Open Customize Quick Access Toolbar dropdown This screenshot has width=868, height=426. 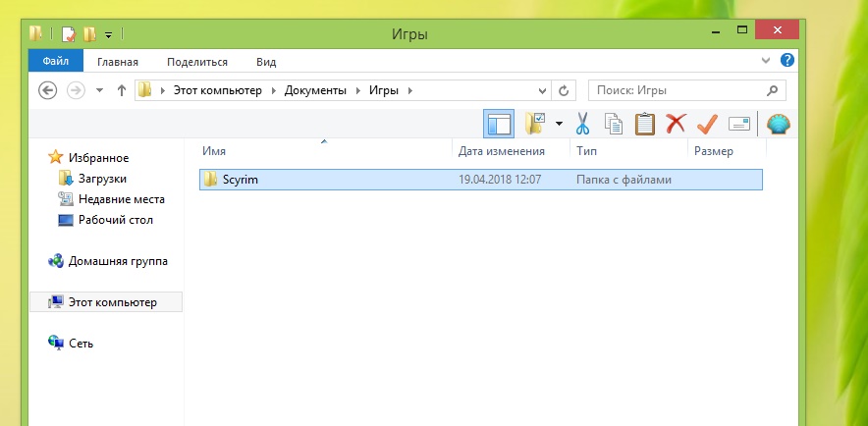click(108, 35)
